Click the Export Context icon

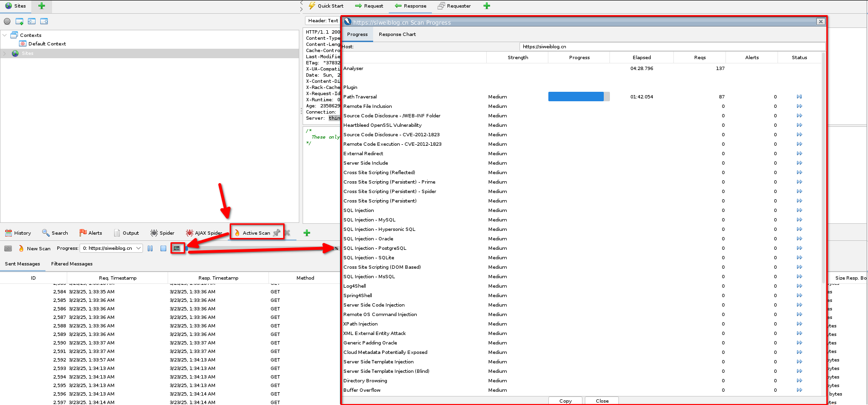click(x=44, y=21)
